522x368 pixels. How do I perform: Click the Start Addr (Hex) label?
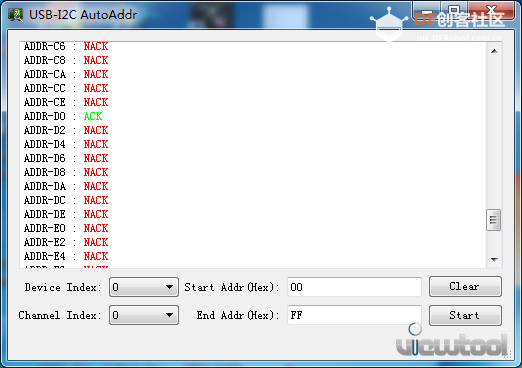(x=232, y=287)
